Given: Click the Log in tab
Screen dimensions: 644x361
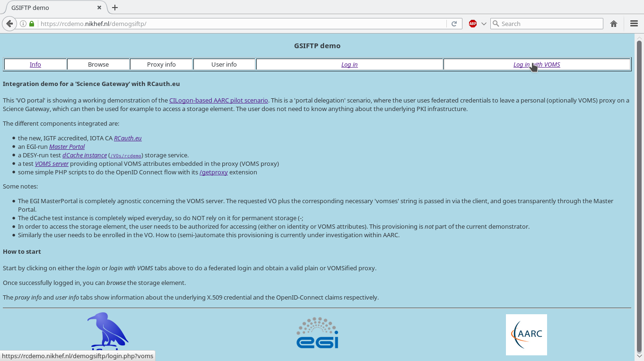Looking at the screenshot, I should [x=349, y=64].
